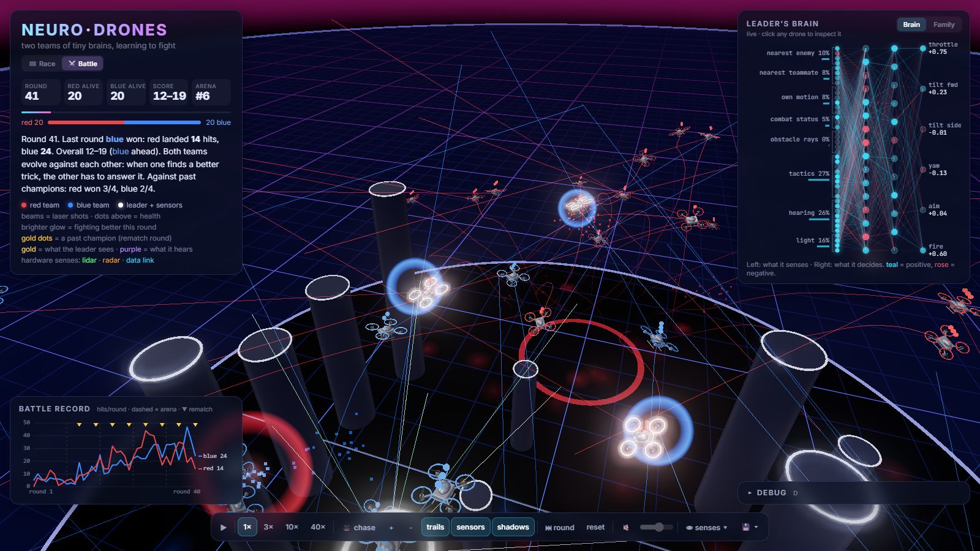The image size is (980, 551).
Task: Zoom out with the minus button
Action: (411, 528)
